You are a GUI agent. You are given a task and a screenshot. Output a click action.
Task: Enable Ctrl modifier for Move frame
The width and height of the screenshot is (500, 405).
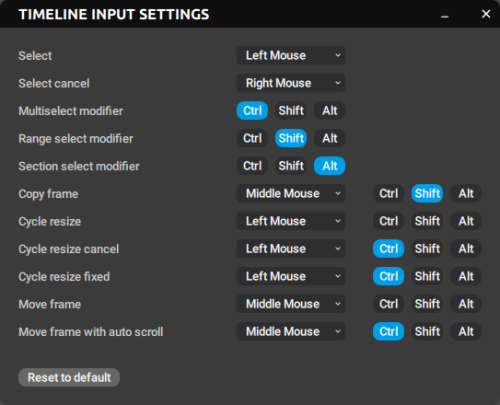(389, 304)
